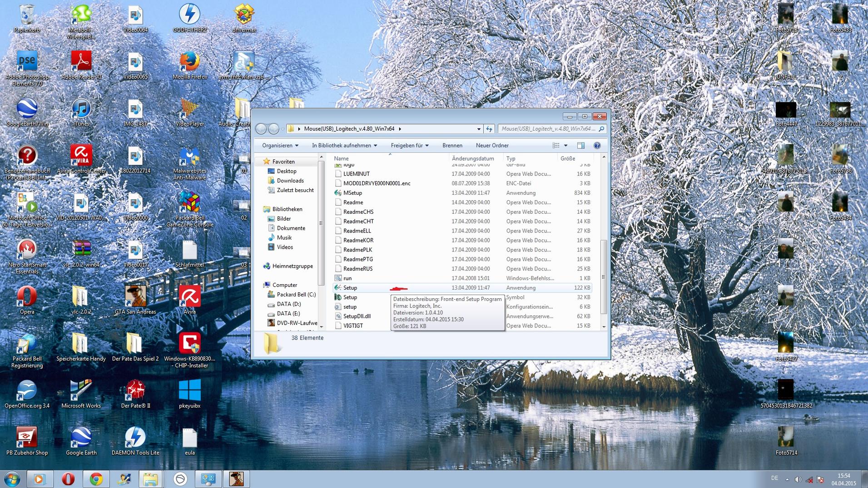Open GTA San Andreas desktop shortcut

135,300
